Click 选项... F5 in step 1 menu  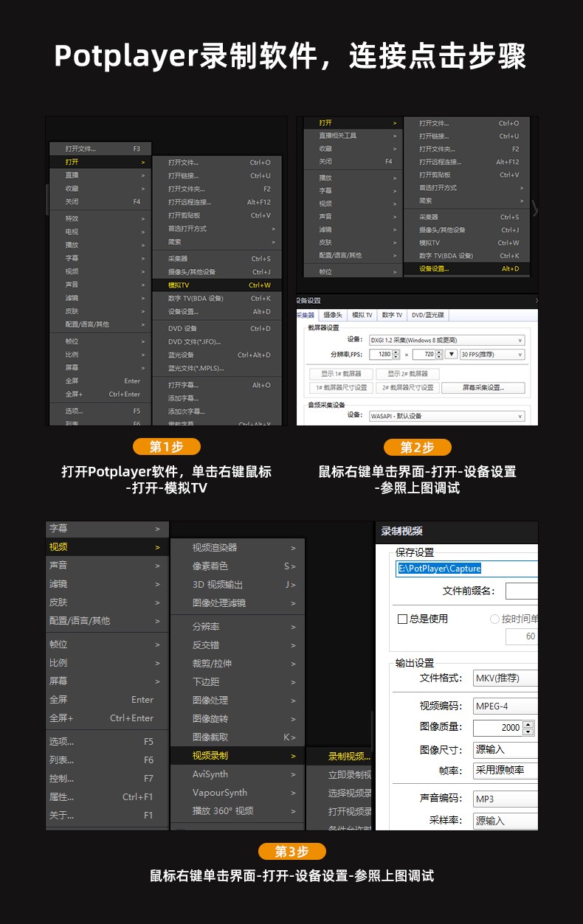tap(100, 411)
